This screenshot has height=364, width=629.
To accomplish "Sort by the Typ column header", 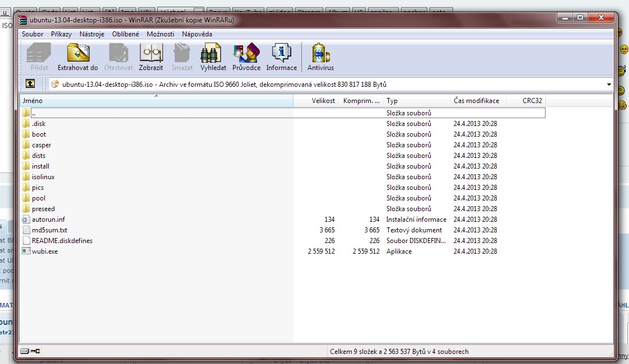I will pos(416,101).
